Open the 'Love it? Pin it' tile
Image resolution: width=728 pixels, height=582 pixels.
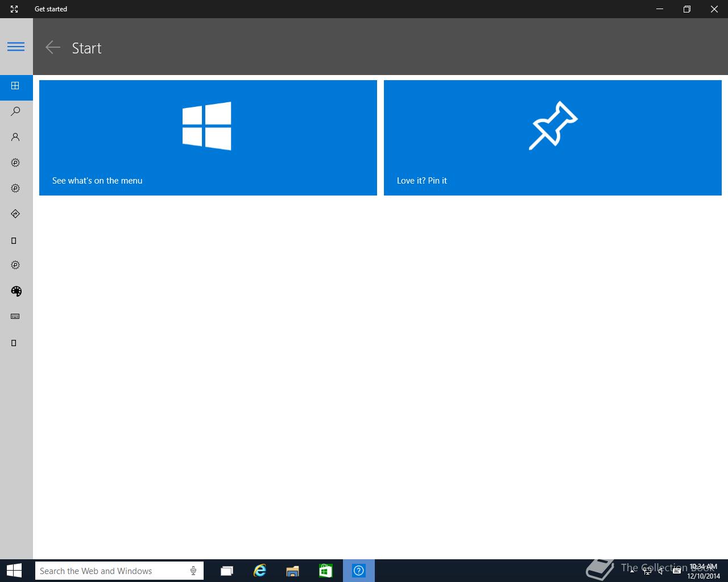pyautogui.click(x=553, y=138)
